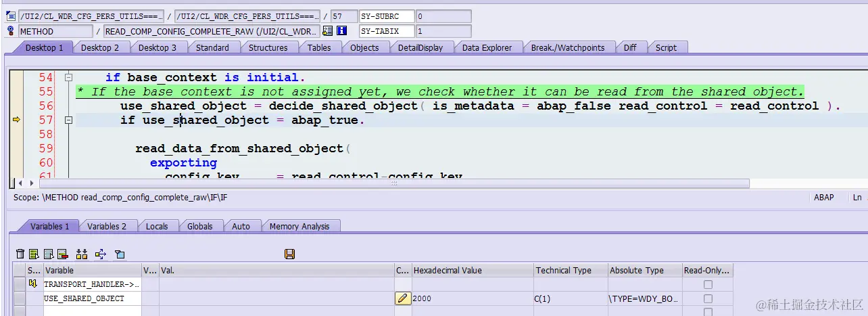This screenshot has width=868, height=316.
Task: Open the DetailDisplay tab
Action: click(x=420, y=47)
